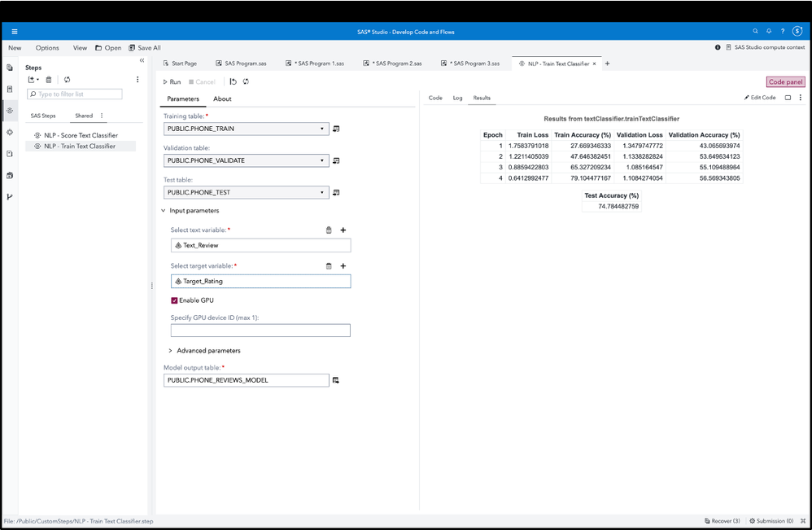Click the table selector icon for Training table
Image resolution: width=812 pixels, height=530 pixels.
[336, 129]
